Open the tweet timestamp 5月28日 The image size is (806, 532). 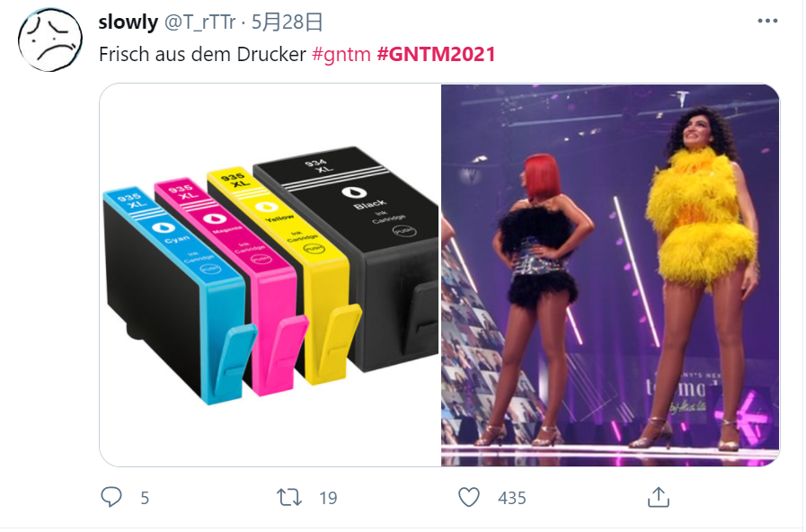coord(287,22)
